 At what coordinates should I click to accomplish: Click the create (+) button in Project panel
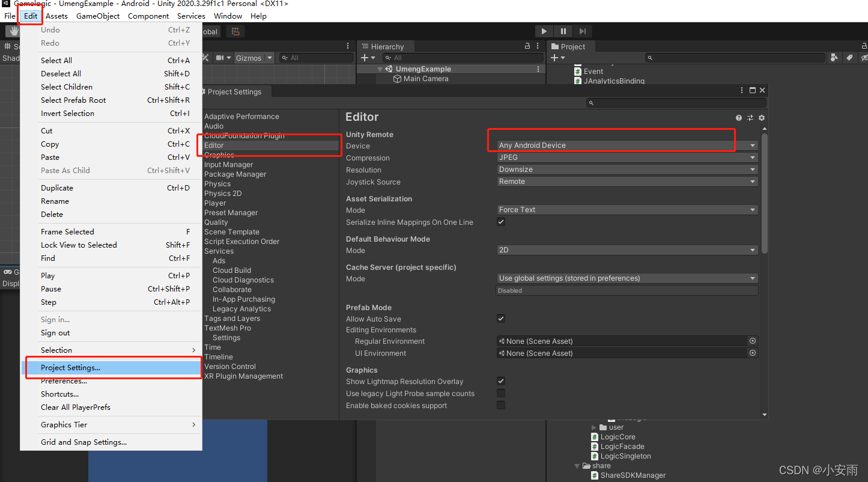pos(556,57)
